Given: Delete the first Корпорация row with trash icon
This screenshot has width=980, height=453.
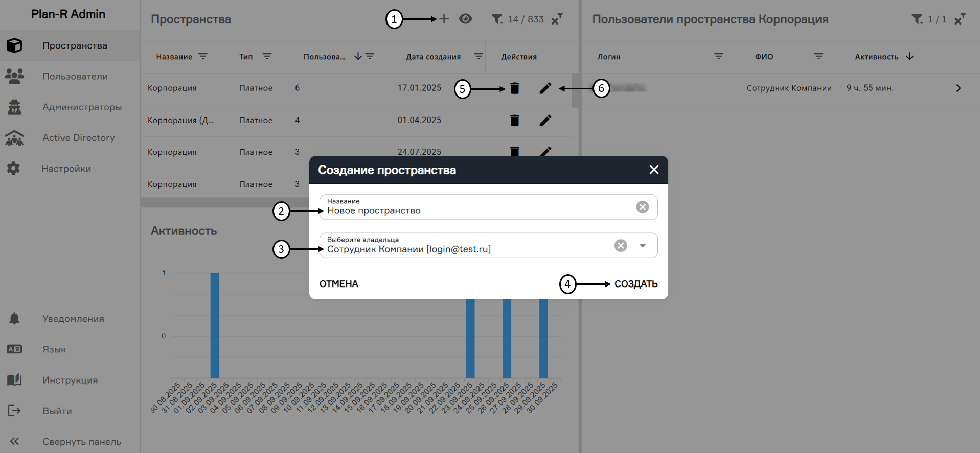Looking at the screenshot, I should point(515,88).
